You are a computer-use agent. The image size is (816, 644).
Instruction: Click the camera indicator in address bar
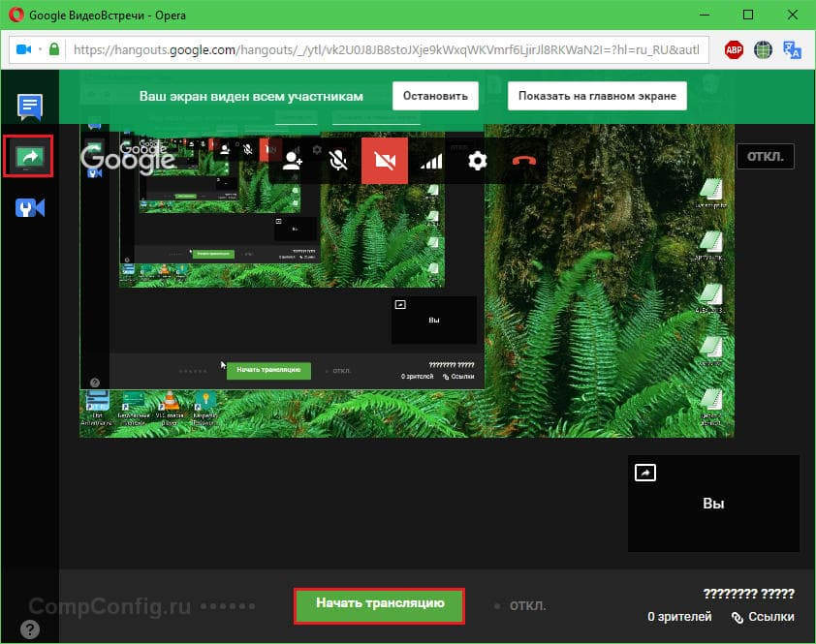coord(24,49)
